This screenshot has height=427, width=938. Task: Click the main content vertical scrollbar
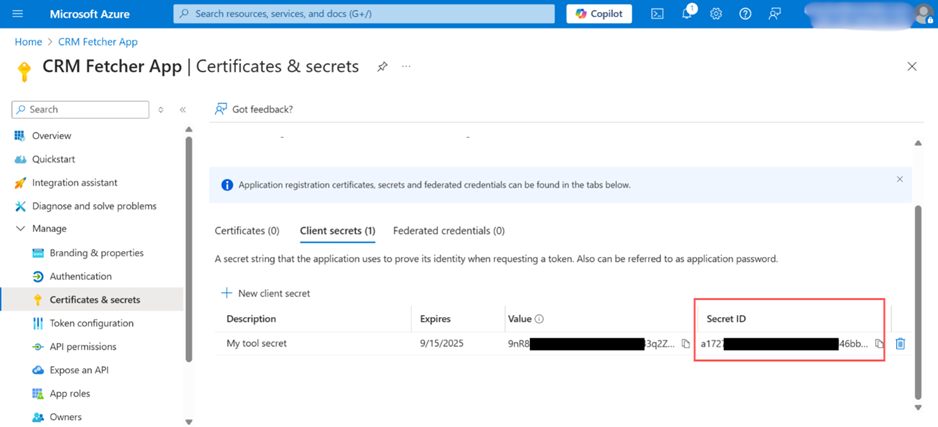[x=919, y=302]
